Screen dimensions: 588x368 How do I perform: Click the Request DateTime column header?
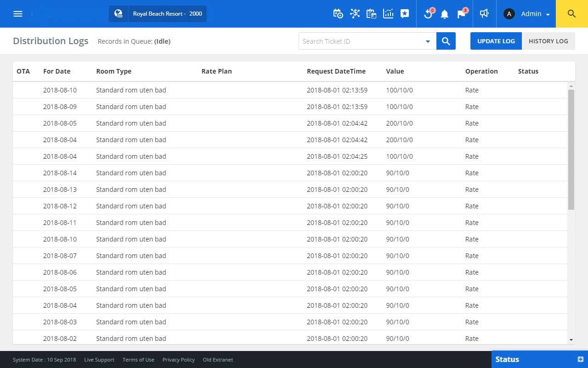click(336, 71)
